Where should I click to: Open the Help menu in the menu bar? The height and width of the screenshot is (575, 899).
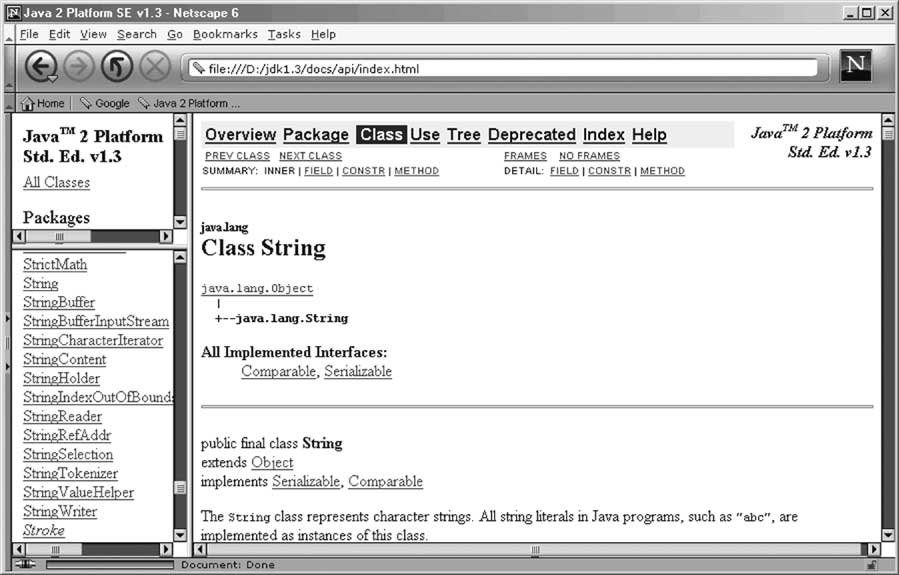(x=323, y=34)
